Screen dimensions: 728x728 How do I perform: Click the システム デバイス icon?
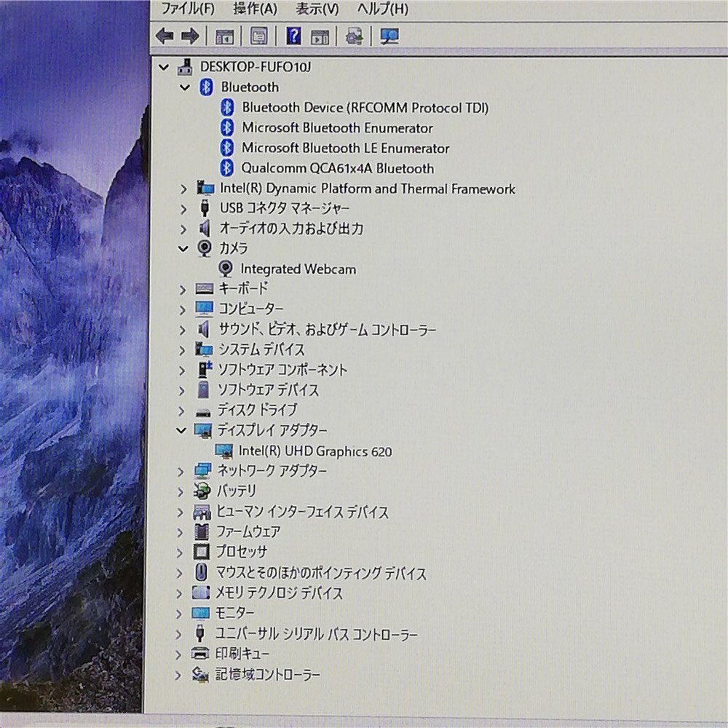[x=203, y=349]
